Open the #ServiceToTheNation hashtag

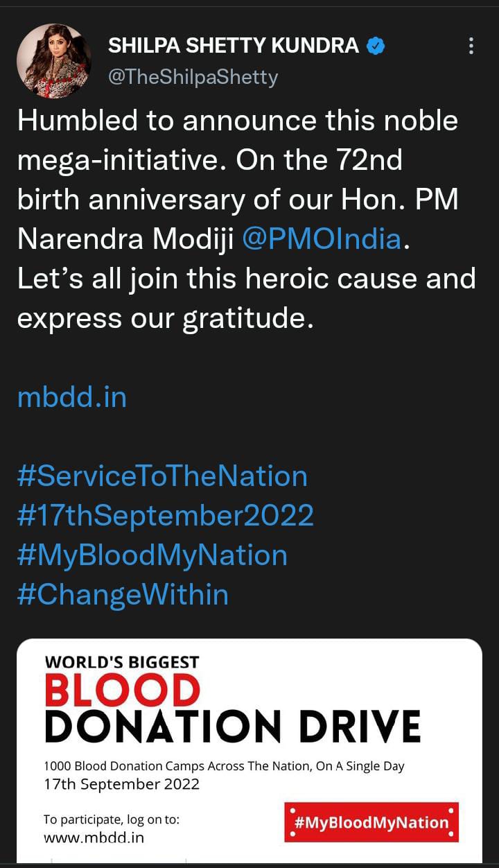click(x=161, y=476)
